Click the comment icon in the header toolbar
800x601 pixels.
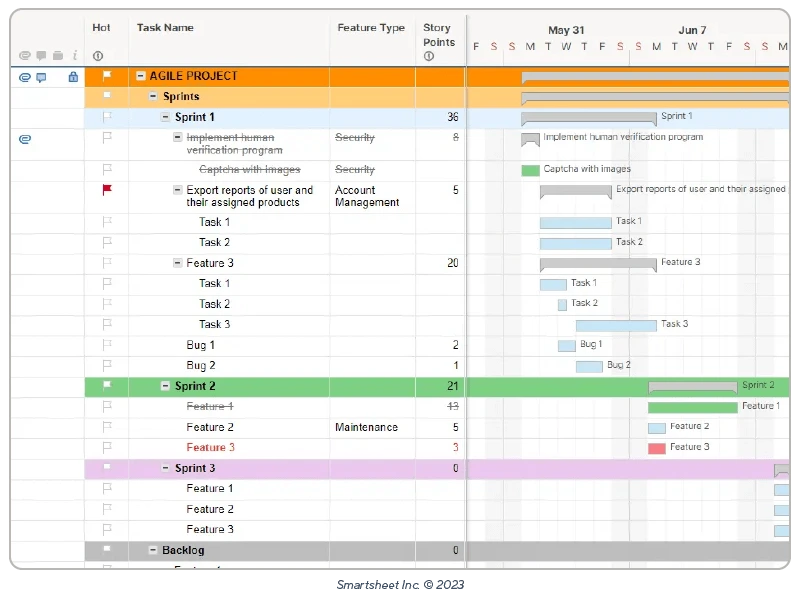(x=41, y=56)
